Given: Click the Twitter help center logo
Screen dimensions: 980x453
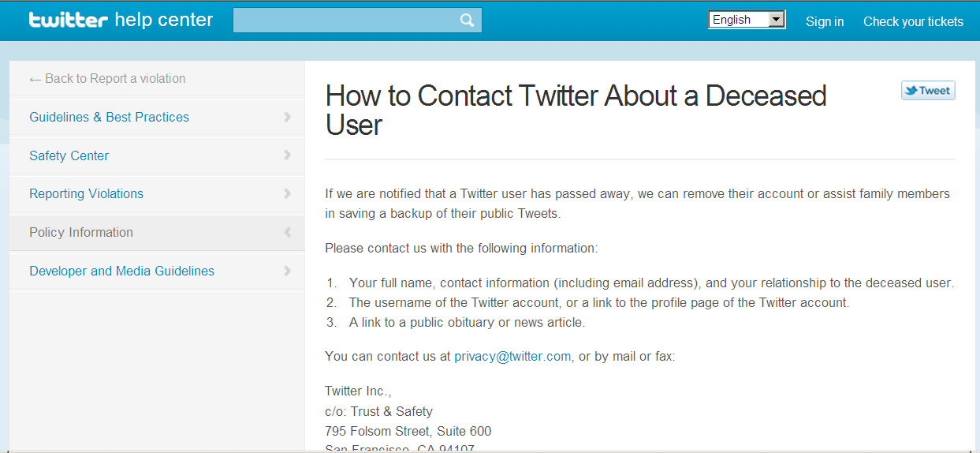Looking at the screenshot, I should [x=121, y=20].
